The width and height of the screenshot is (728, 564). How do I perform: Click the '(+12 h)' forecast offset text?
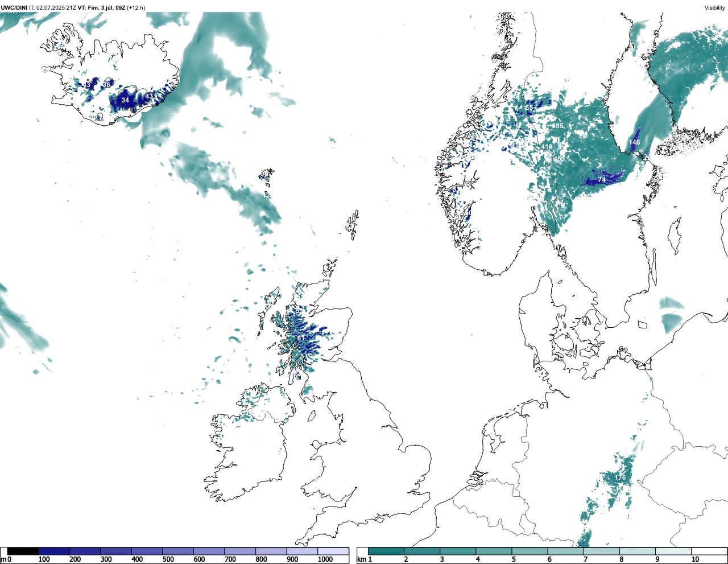coord(136,8)
